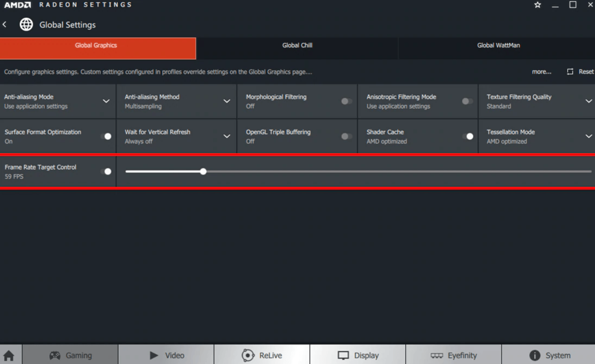Open the Eyefinity section
The height and width of the screenshot is (364, 595).
[x=454, y=354]
